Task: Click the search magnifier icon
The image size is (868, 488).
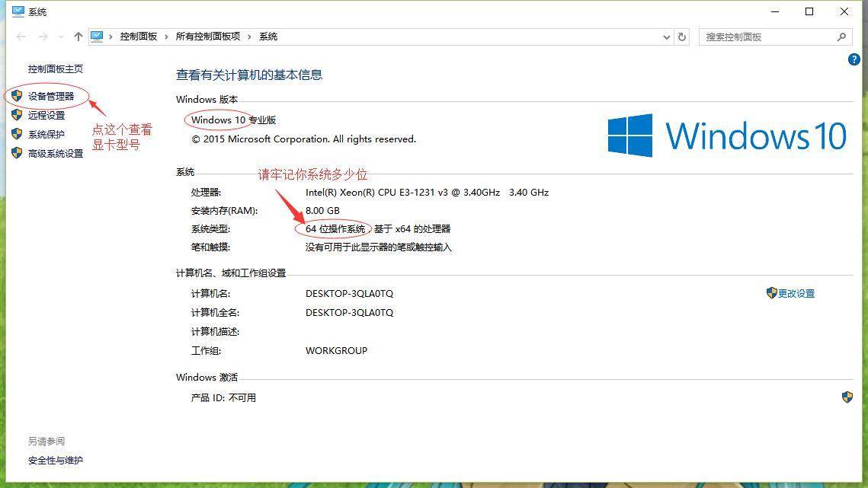Action: click(841, 37)
